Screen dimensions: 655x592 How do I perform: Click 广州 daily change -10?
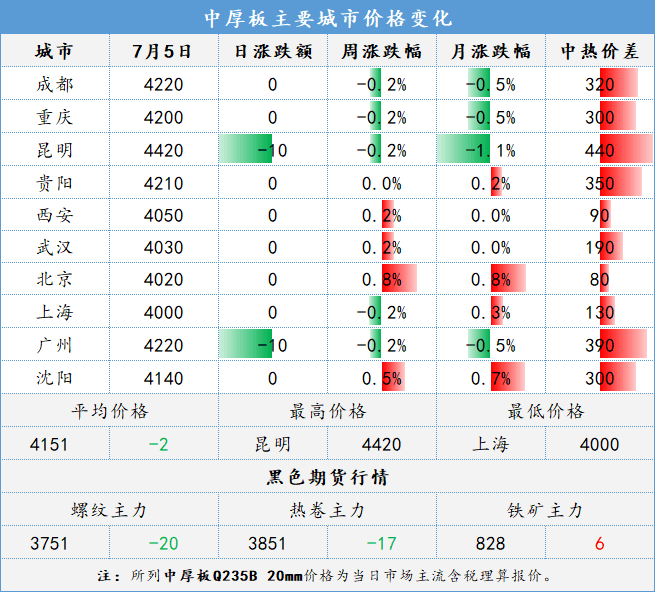272,346
